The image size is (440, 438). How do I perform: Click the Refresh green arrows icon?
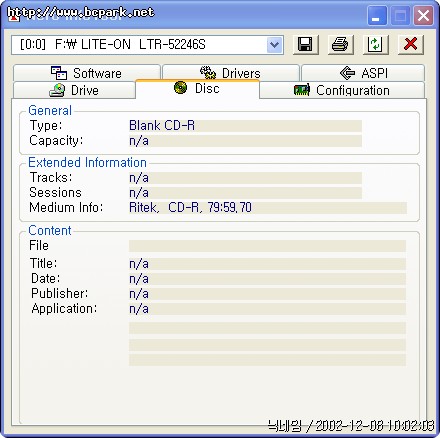376,44
